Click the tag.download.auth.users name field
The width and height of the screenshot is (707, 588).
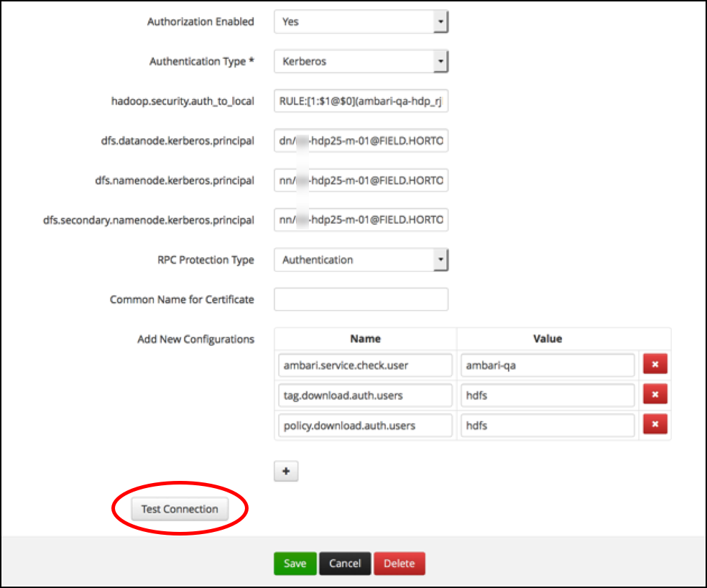pyautogui.click(x=365, y=395)
